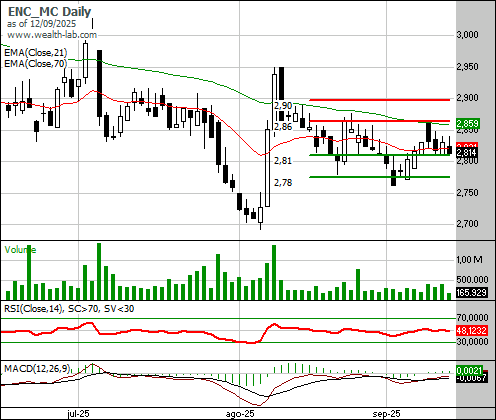The height and width of the screenshot is (420, 496).
Task: Click the ago-25 date axis label
Action: (x=240, y=414)
